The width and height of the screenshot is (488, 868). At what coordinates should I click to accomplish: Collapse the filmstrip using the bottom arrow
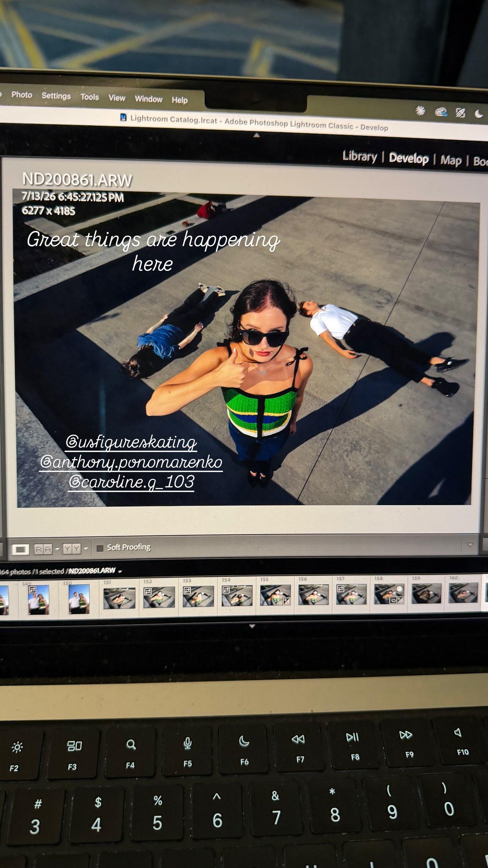253,626
